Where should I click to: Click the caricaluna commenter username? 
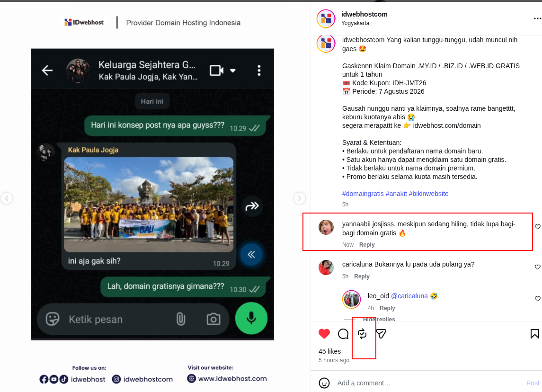(x=357, y=264)
